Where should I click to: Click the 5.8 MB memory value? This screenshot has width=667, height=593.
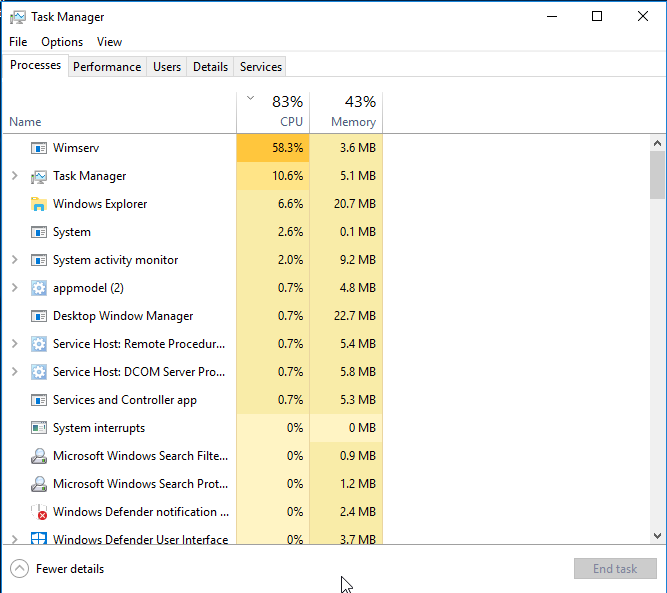point(358,372)
